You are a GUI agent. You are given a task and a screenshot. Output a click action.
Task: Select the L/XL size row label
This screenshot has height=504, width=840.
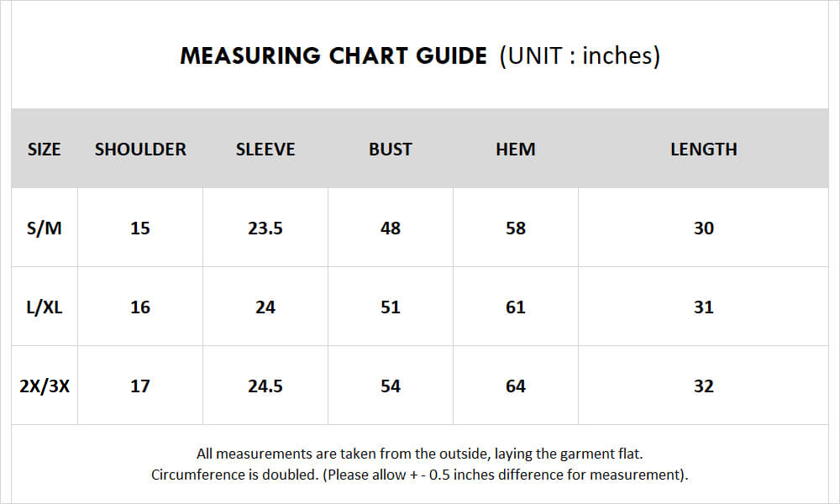point(44,307)
